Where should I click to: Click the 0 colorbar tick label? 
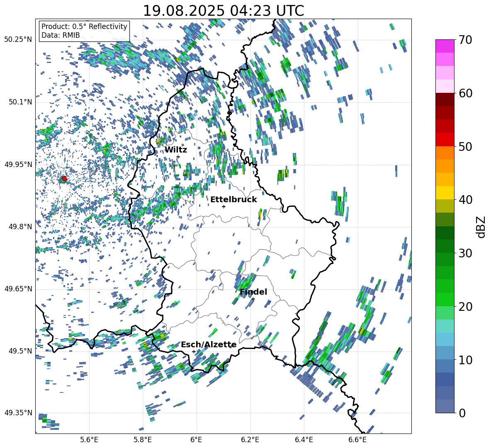pyautogui.click(x=462, y=413)
